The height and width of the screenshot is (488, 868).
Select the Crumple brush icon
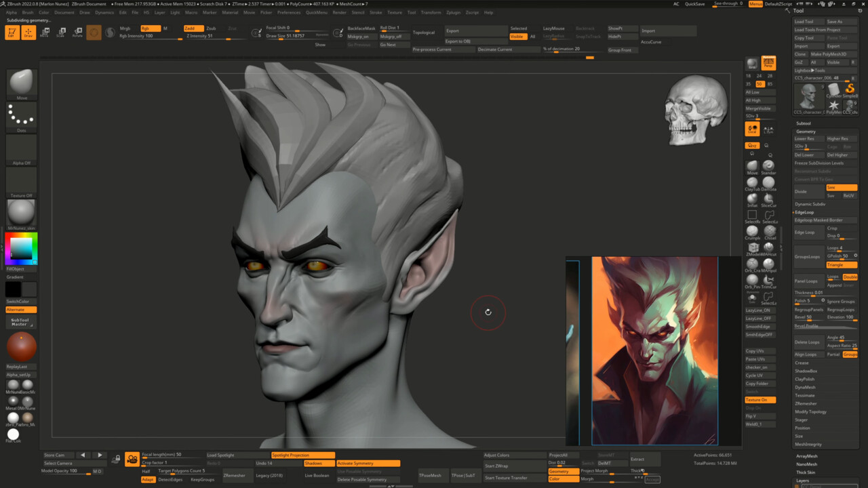(x=752, y=232)
